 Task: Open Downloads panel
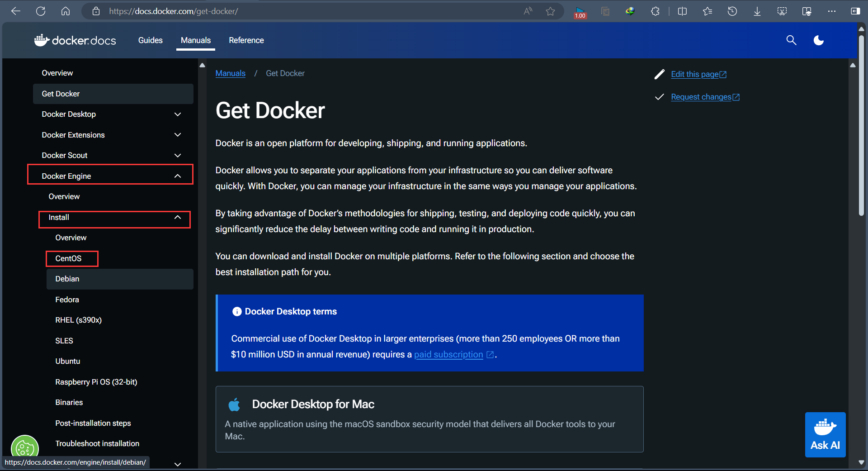757,11
